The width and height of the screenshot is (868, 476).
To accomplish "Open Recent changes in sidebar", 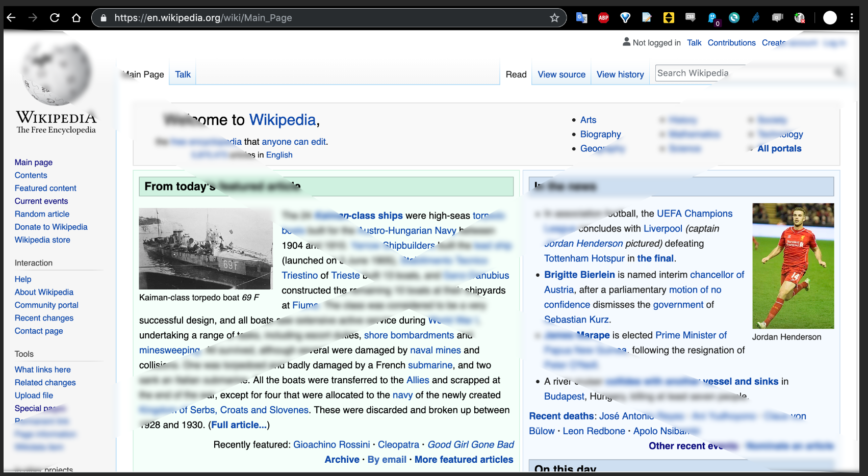I will [44, 318].
